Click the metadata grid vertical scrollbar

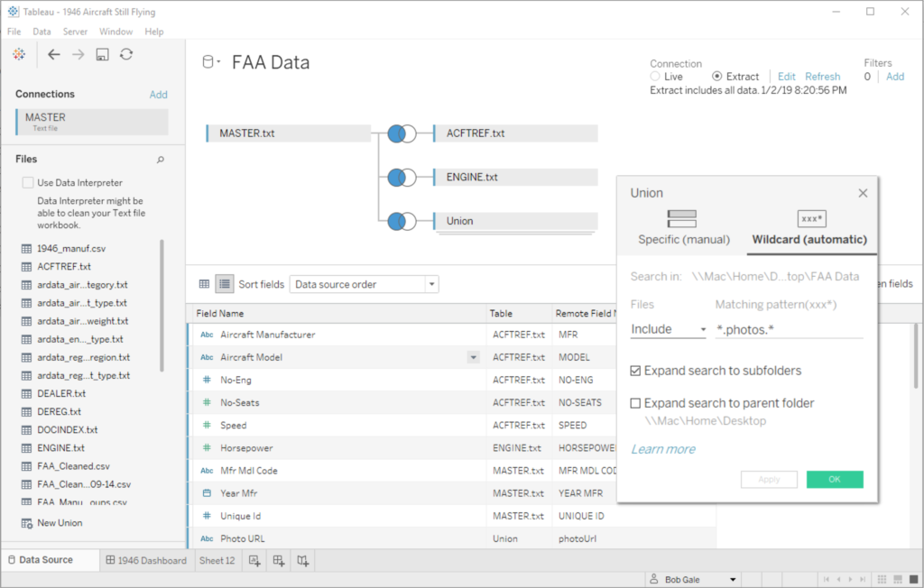click(x=916, y=356)
